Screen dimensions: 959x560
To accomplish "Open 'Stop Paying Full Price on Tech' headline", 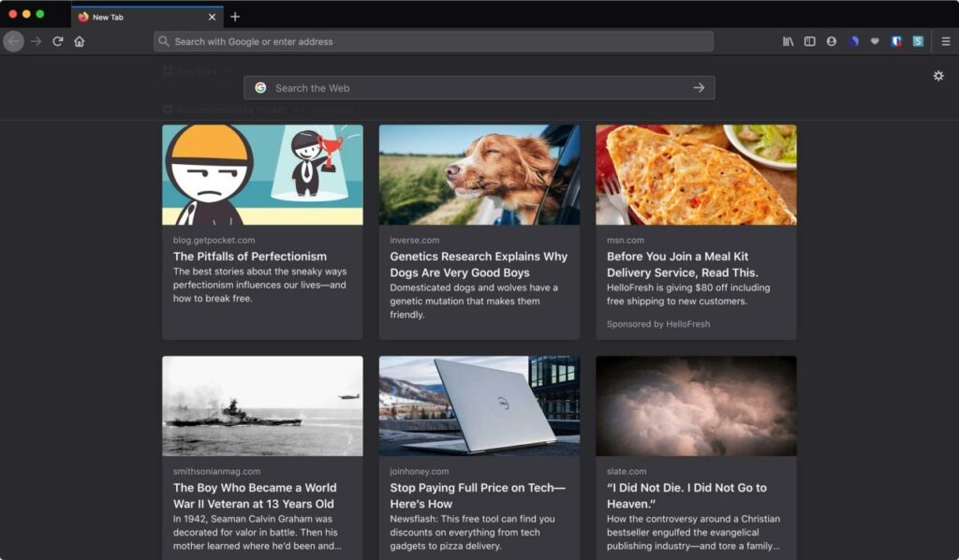I will [x=478, y=495].
